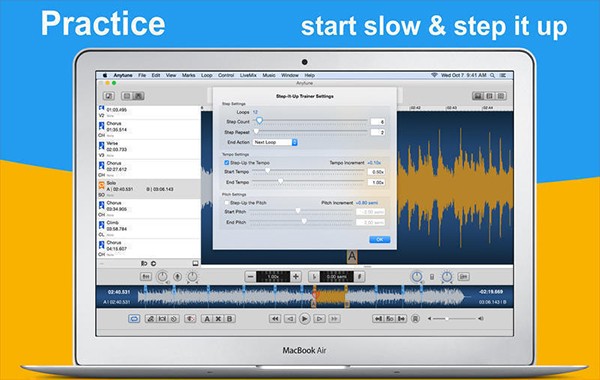Click the fast-forward double-arrow button
The width and height of the screenshot is (600, 380).
click(334, 319)
